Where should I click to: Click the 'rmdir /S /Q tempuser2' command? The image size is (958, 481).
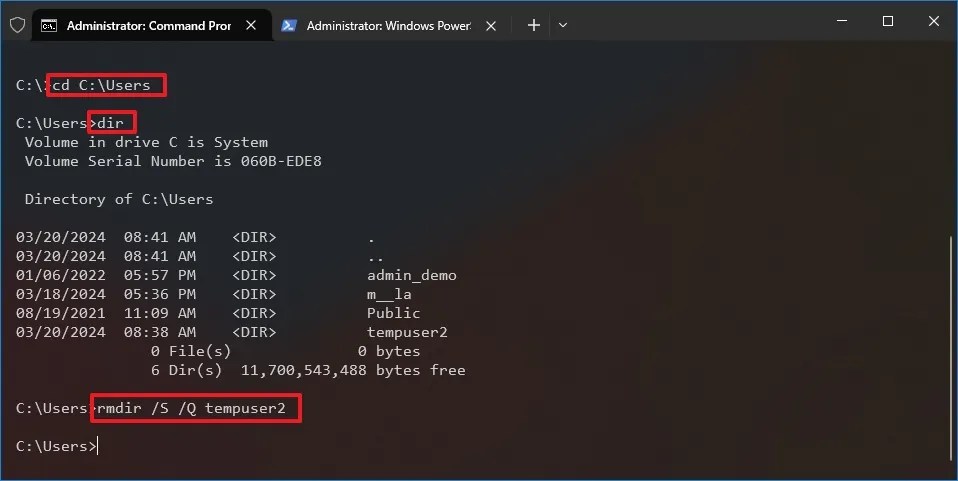(x=191, y=408)
